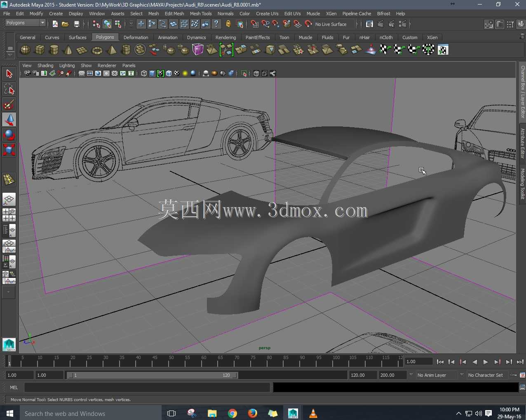
Task: Click the Save scene disk icon
Action: [76, 24]
